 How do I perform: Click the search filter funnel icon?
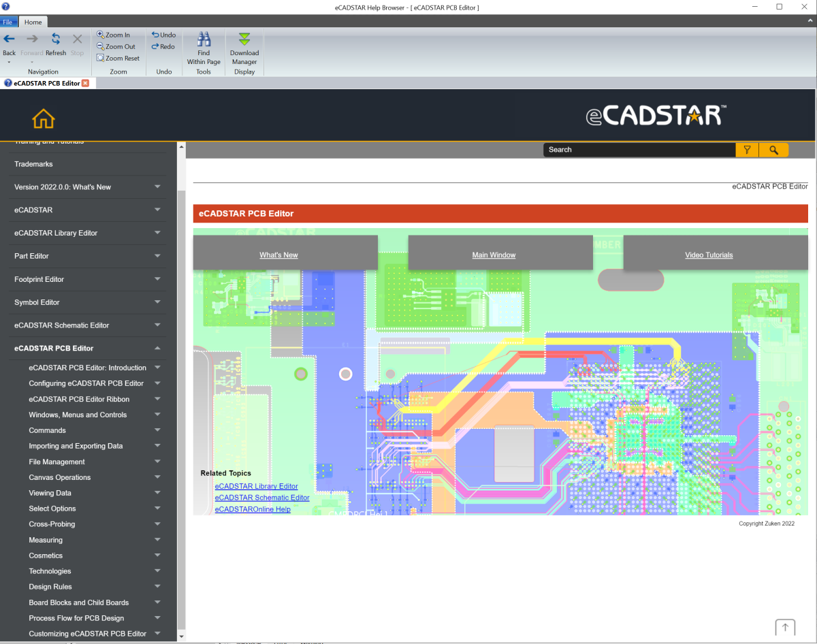tap(747, 150)
